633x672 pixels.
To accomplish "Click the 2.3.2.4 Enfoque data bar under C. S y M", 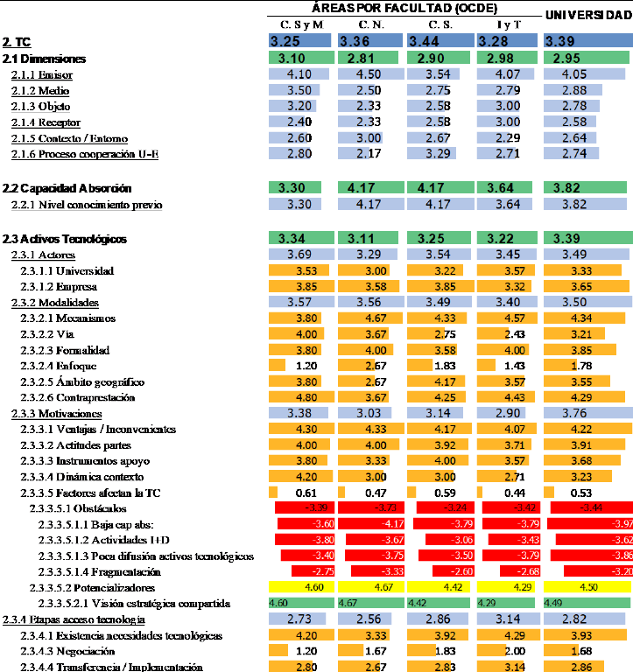I will [x=278, y=365].
